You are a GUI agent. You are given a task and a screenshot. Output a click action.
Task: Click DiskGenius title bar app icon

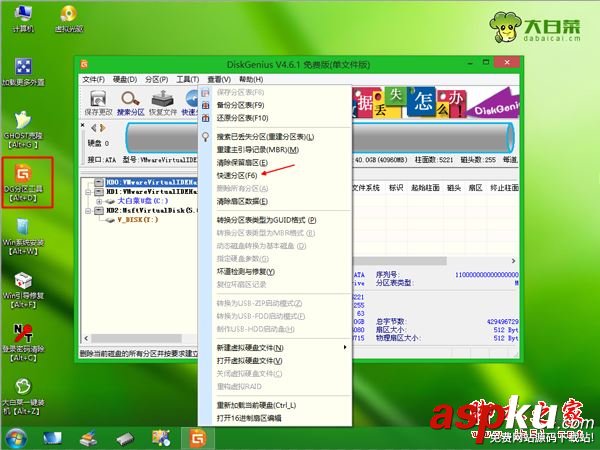(84, 64)
